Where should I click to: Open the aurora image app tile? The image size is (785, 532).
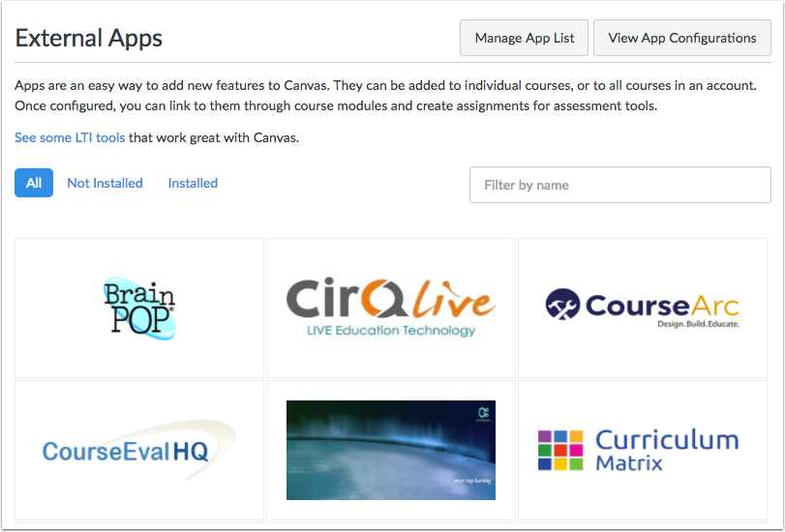tap(391, 450)
